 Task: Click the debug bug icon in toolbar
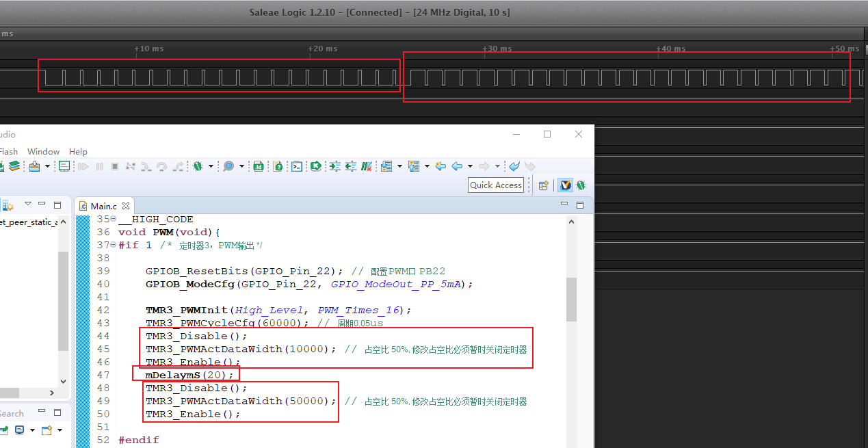pyautogui.click(x=198, y=166)
